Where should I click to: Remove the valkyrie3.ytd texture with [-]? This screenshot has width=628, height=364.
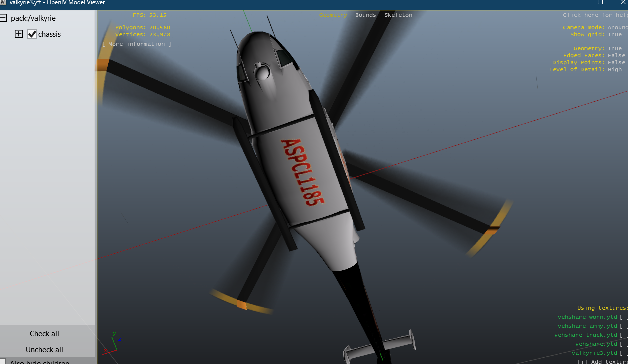[623, 353]
